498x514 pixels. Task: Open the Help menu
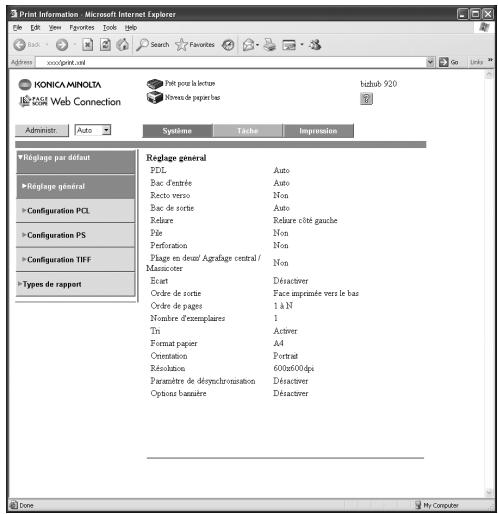[131, 28]
